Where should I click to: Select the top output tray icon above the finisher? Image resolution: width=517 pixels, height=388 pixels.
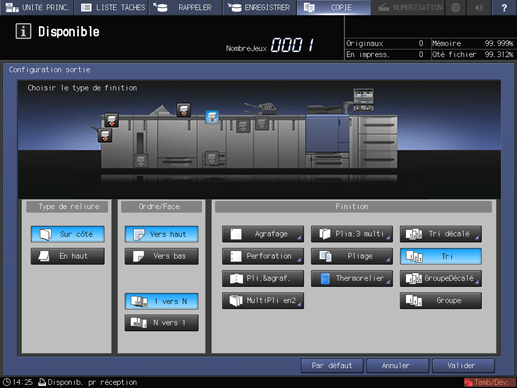(184, 110)
